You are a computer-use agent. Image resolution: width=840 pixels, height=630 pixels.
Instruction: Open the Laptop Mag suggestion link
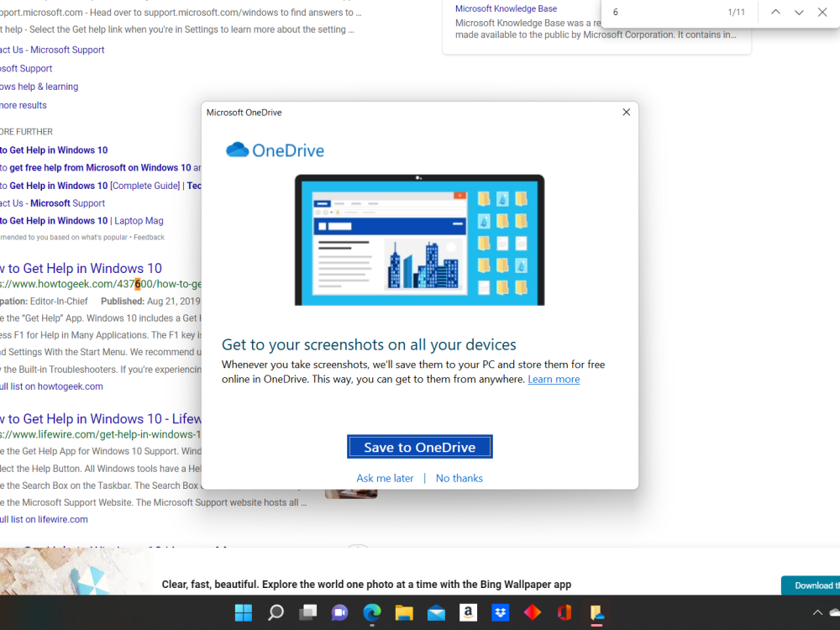pyautogui.click(x=81, y=221)
